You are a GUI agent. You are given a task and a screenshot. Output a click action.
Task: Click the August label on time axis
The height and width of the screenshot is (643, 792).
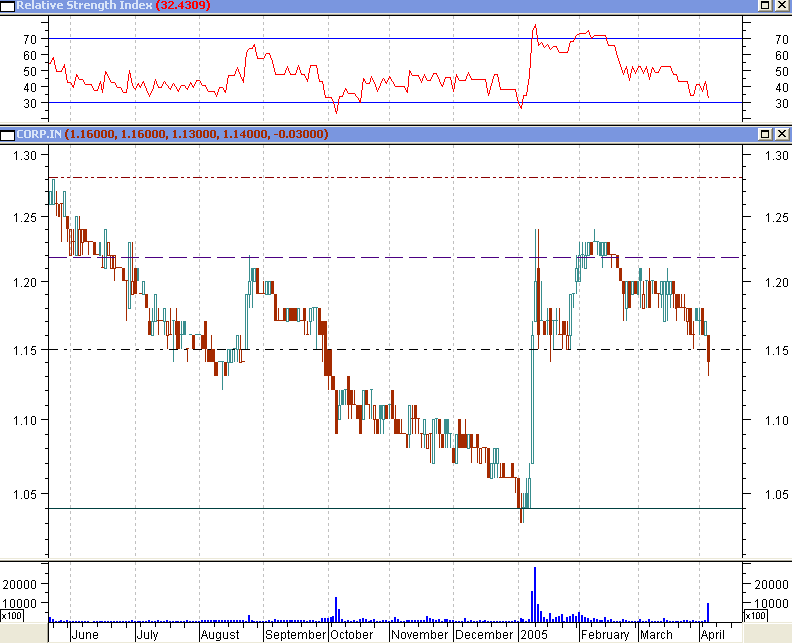coord(220,634)
